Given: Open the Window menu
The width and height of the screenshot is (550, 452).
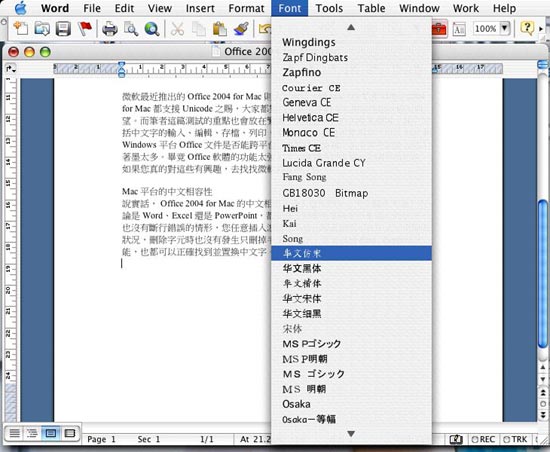Looking at the screenshot, I should (419, 8).
